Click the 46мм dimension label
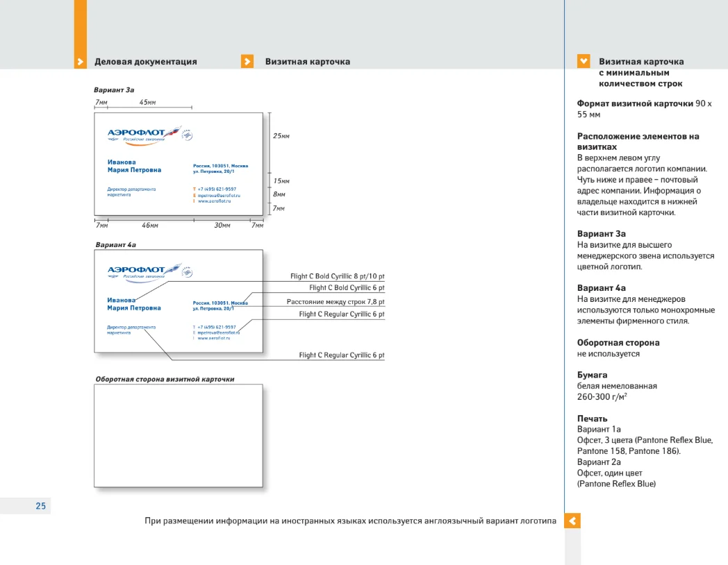 pos(150,226)
